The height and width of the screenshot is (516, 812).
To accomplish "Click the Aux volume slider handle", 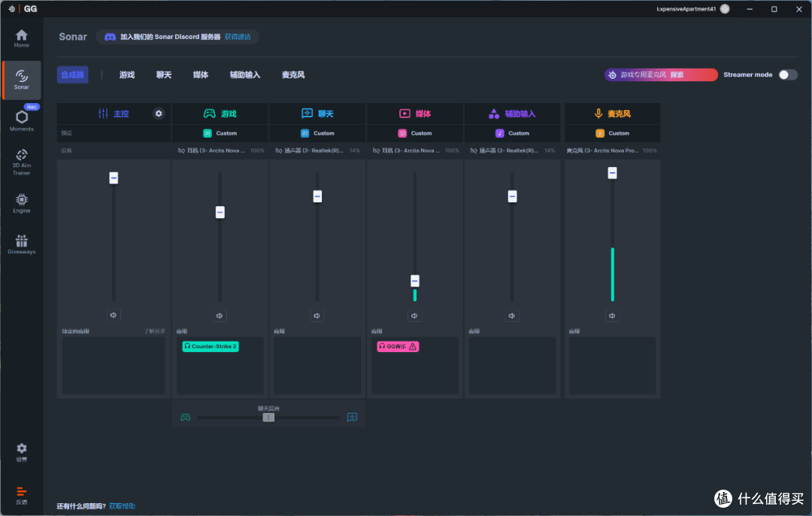I will 512,196.
